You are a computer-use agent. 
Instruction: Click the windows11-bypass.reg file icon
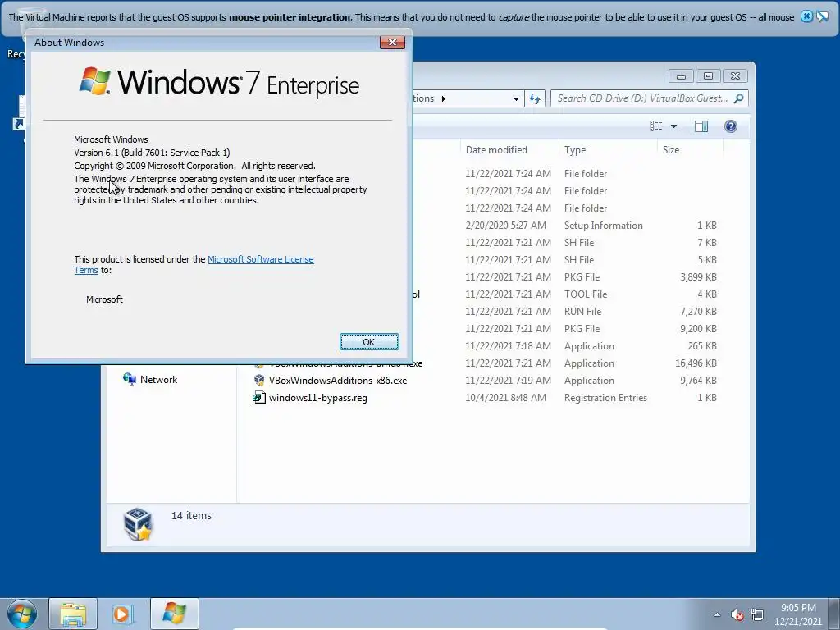pyautogui.click(x=259, y=398)
